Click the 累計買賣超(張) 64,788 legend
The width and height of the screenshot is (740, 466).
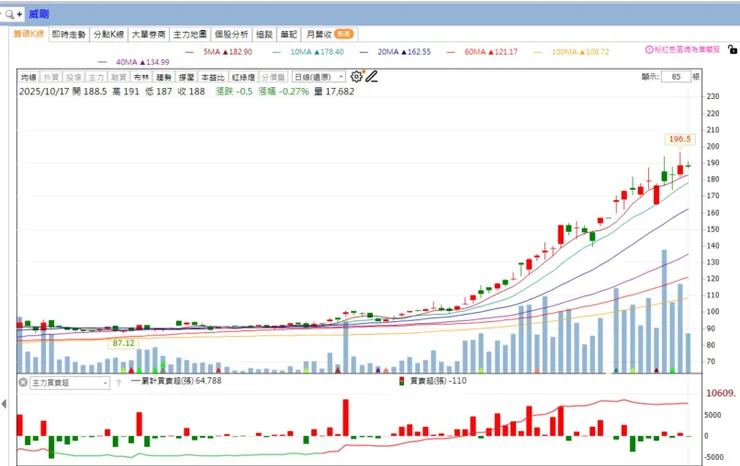pyautogui.click(x=177, y=381)
